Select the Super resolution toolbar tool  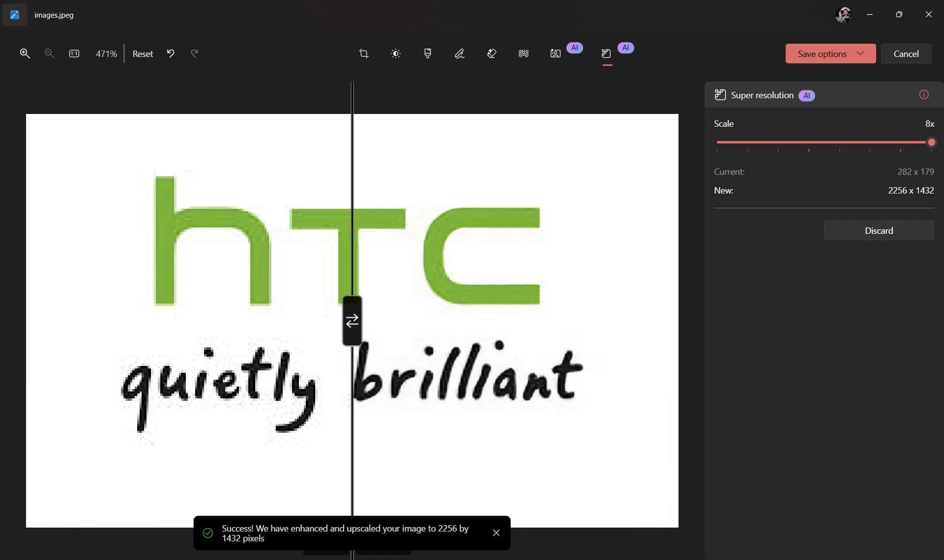point(606,54)
